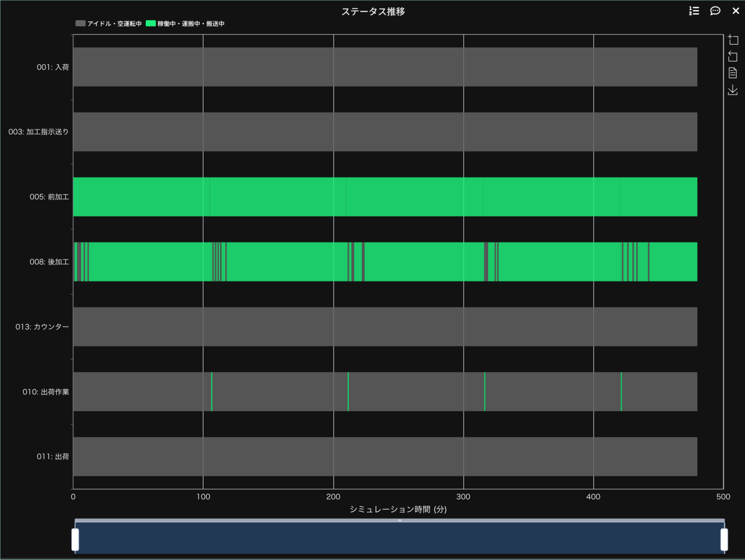
Task: Click the numbered list icon in header
Action: coord(694,11)
